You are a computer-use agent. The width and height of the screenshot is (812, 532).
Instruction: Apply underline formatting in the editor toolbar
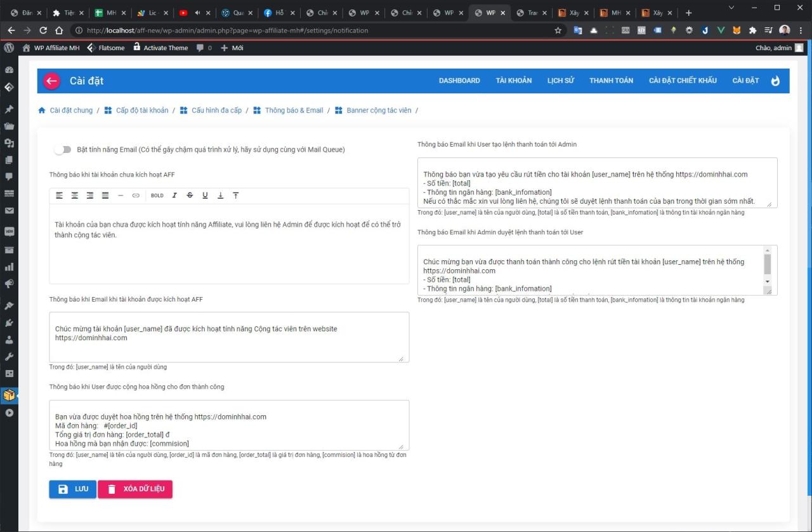pyautogui.click(x=205, y=195)
